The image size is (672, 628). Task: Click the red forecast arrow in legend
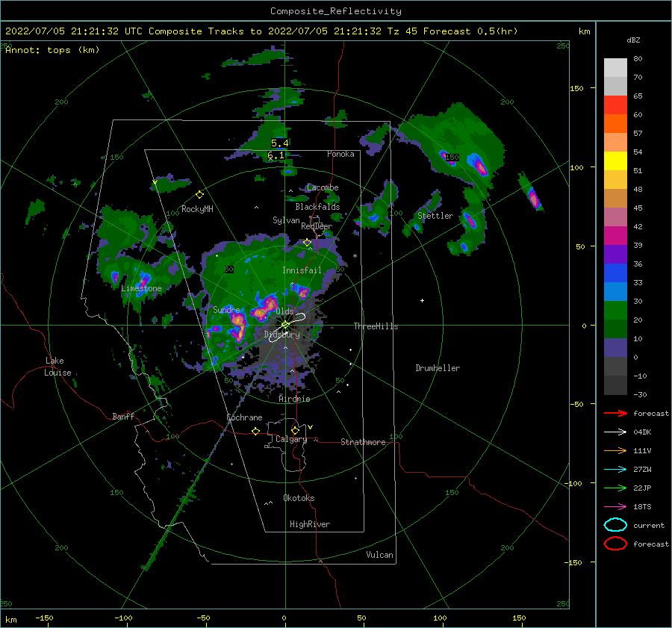(615, 413)
